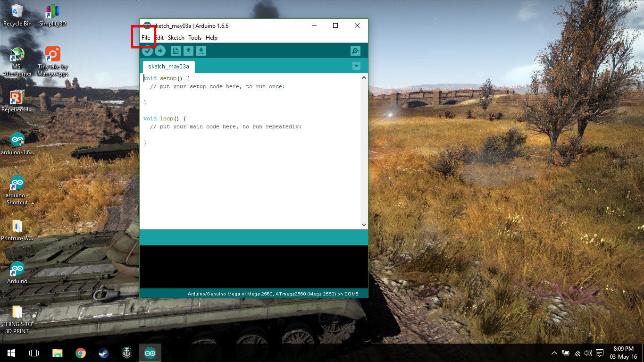
Task: Open File Explorer from the taskbar
Action: coord(57,353)
